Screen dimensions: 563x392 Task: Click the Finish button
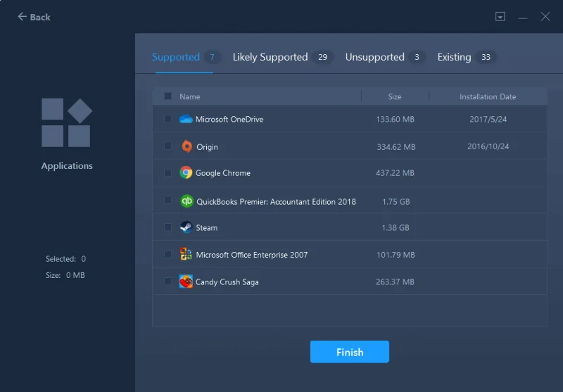pyautogui.click(x=349, y=352)
